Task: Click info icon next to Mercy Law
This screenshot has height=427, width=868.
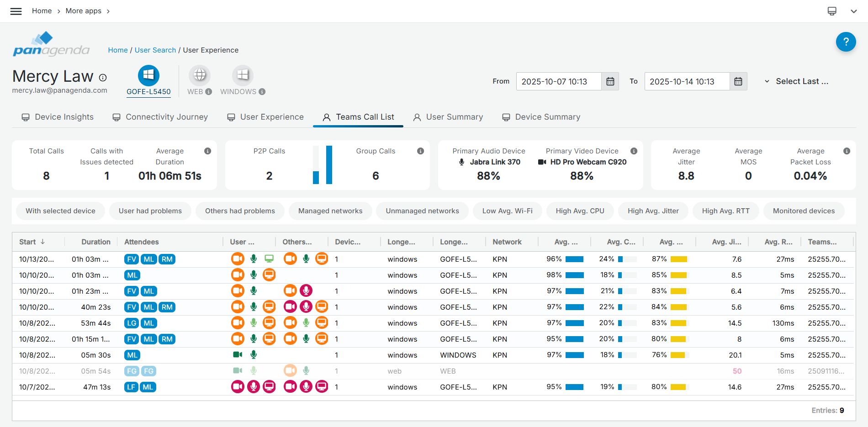Action: coord(103,78)
